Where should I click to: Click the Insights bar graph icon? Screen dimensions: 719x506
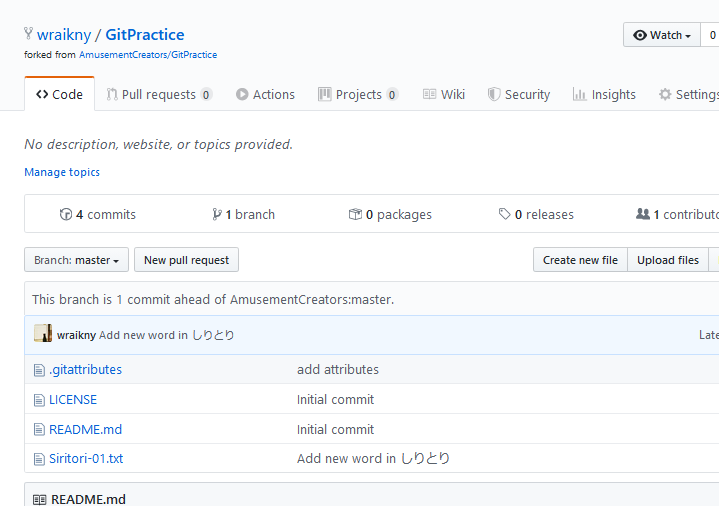tap(580, 94)
